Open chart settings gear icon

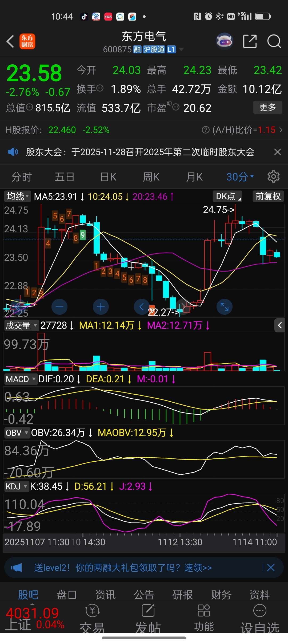pos(274,177)
